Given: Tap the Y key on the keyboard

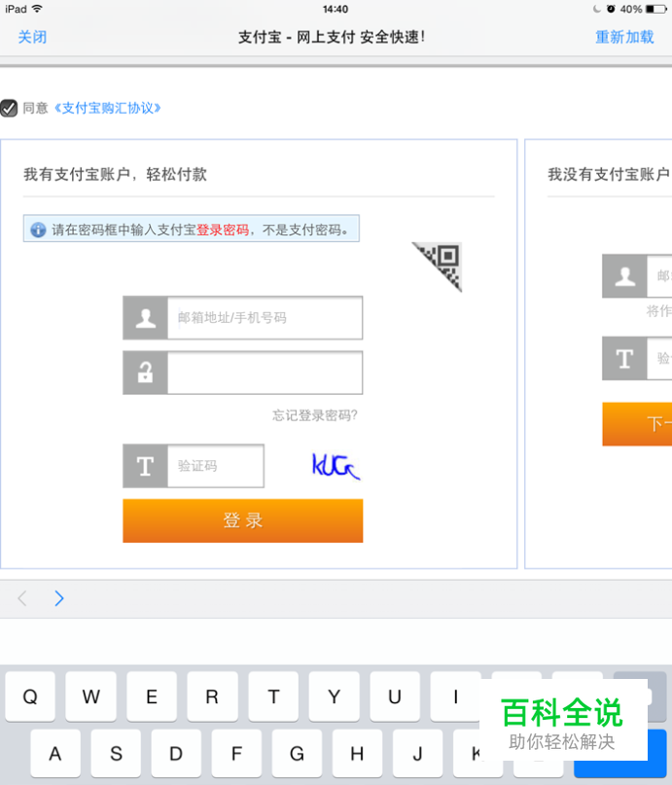Looking at the screenshot, I should pos(334,696).
